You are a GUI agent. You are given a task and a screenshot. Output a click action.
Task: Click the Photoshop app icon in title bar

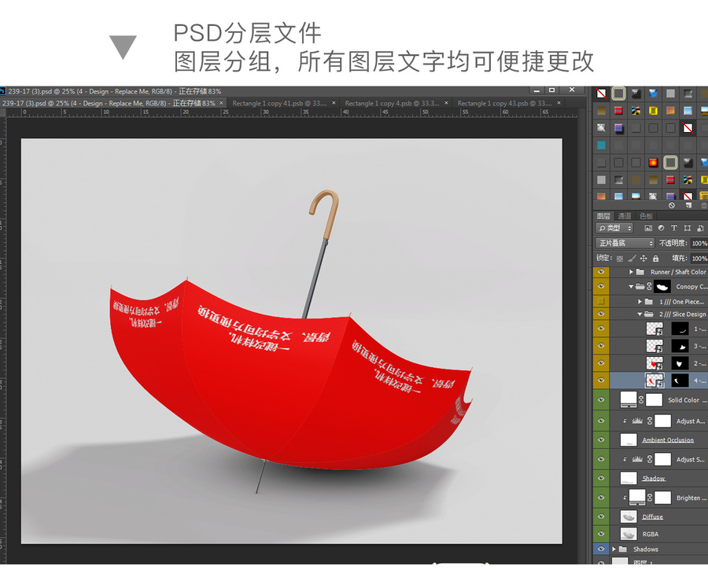[2, 91]
